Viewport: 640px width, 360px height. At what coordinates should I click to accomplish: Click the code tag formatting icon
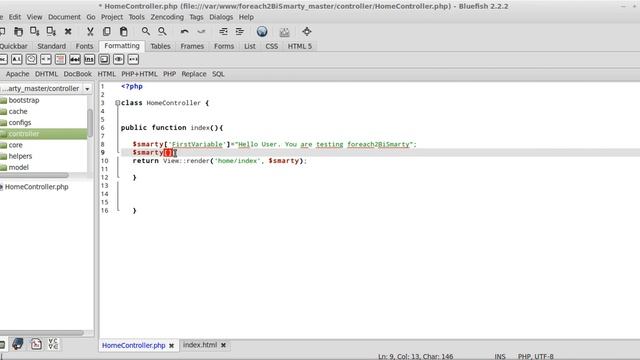tap(46, 60)
